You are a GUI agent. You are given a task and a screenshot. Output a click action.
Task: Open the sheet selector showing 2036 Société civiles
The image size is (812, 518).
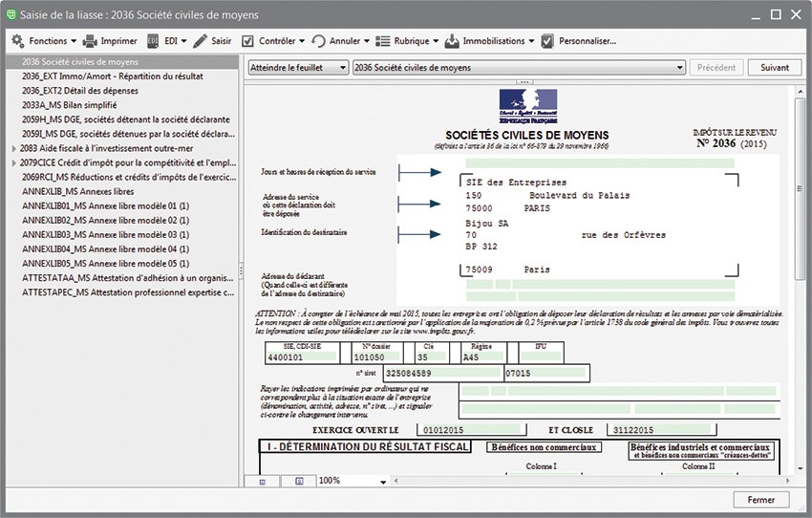pos(519,68)
